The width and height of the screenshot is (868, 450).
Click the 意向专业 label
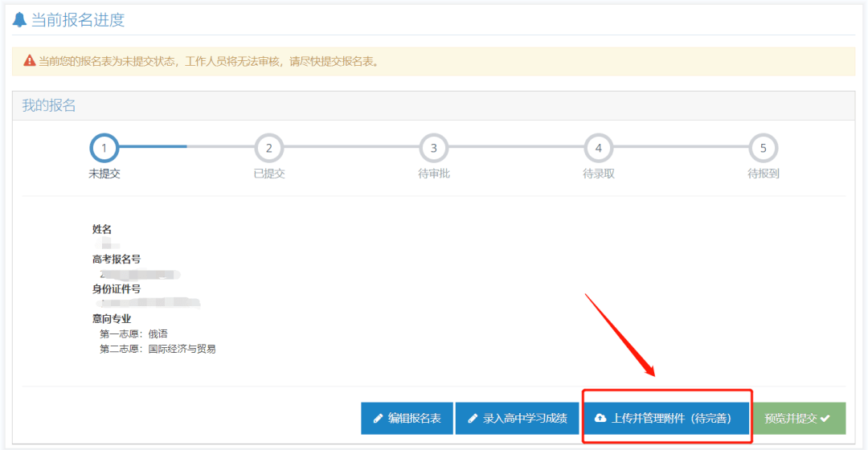112,319
